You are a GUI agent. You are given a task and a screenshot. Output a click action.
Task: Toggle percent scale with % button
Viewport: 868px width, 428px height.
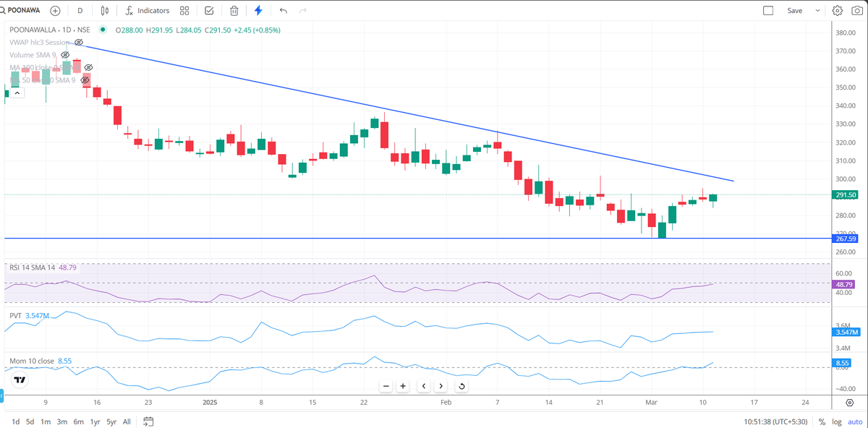pos(822,421)
